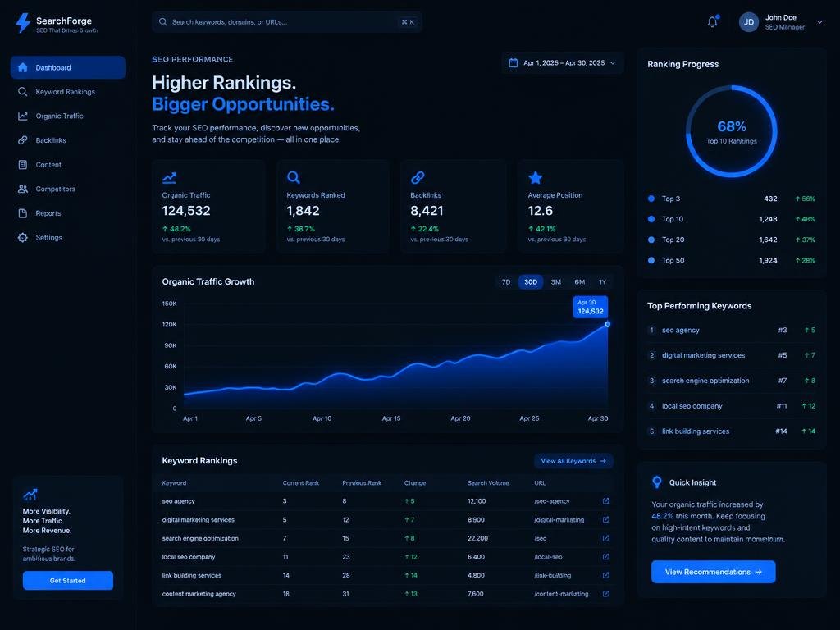Open the notification bell
Viewport: 840px width, 630px height.
(x=713, y=22)
